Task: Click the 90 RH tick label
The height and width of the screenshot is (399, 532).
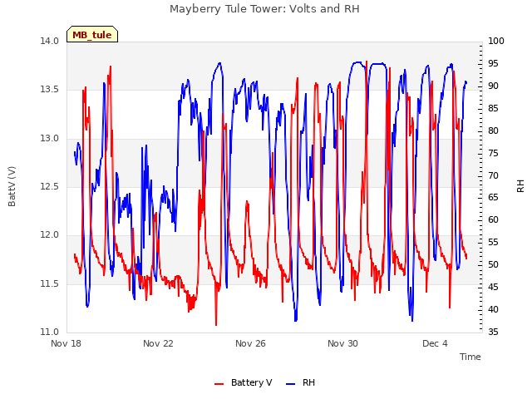Action: coord(493,86)
